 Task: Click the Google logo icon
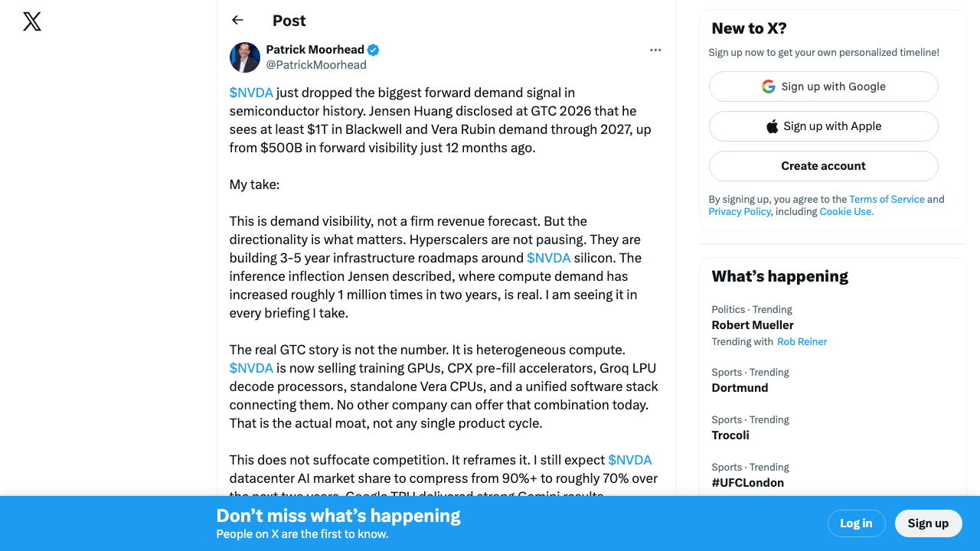click(x=769, y=86)
